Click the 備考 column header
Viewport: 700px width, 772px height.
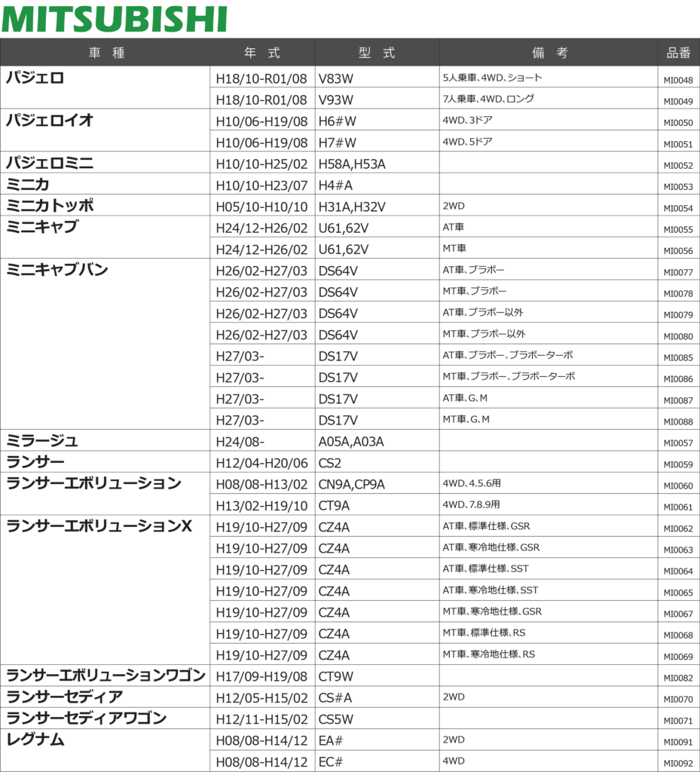549,53
